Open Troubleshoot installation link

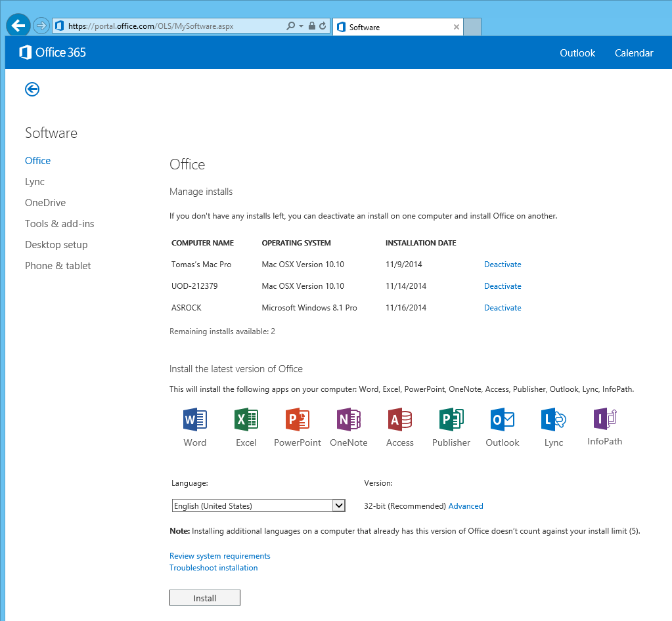(x=213, y=567)
